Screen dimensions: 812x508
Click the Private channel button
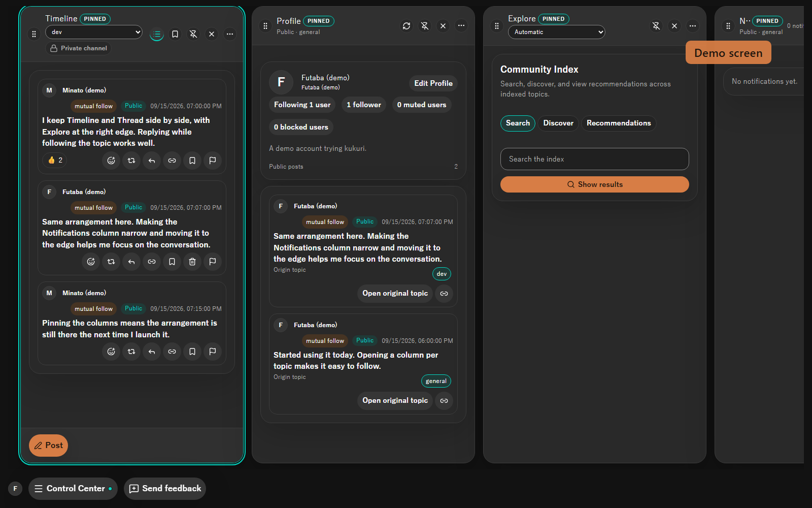79,48
